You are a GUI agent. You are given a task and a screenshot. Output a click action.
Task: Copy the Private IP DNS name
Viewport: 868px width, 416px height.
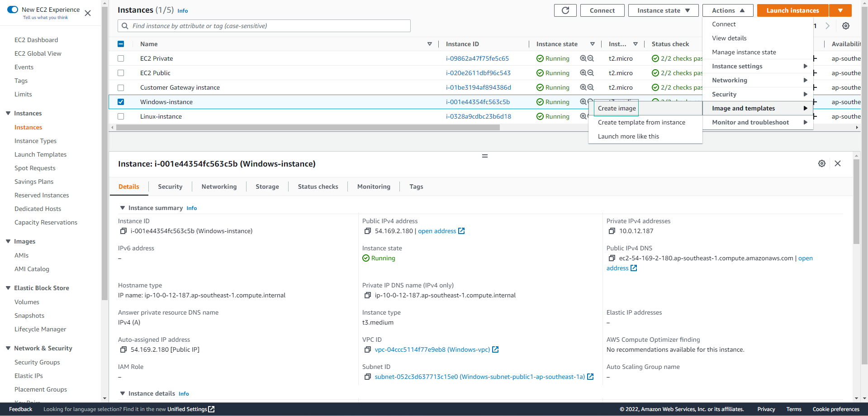pyautogui.click(x=368, y=295)
